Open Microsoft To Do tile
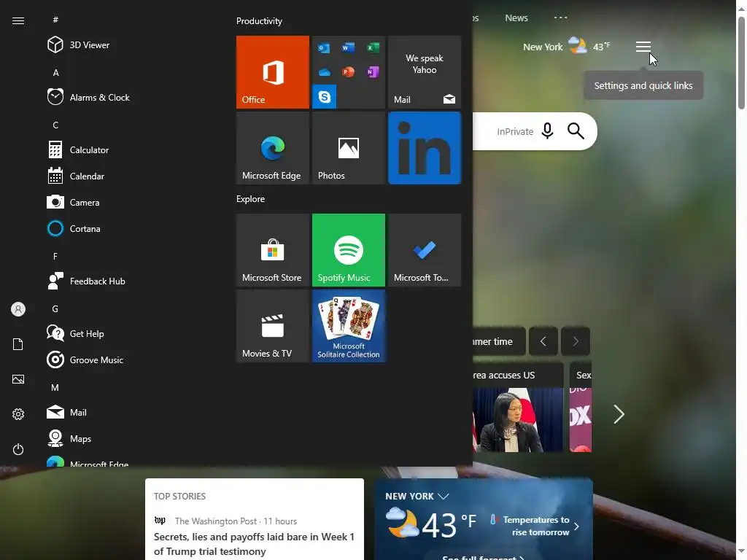The image size is (747, 560). [425, 250]
